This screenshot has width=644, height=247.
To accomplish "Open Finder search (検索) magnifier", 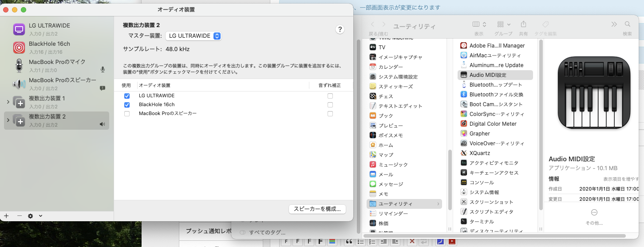I will pos(627,24).
